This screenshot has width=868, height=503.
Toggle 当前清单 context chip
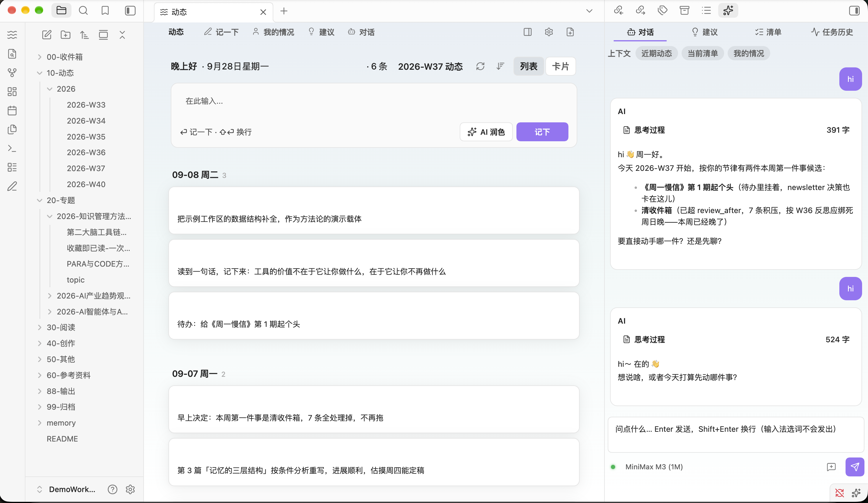[703, 53]
